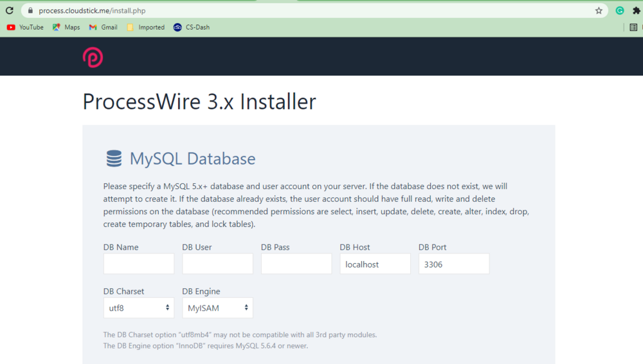Reload the page with the refresh icon
This screenshot has width=643, height=364.
pos(10,10)
